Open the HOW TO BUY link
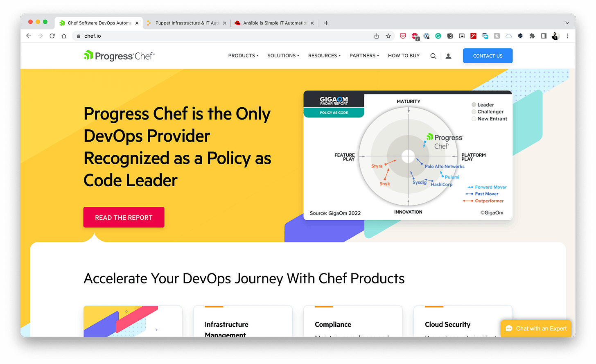Screen dimensions: 596x364 pyautogui.click(x=404, y=56)
